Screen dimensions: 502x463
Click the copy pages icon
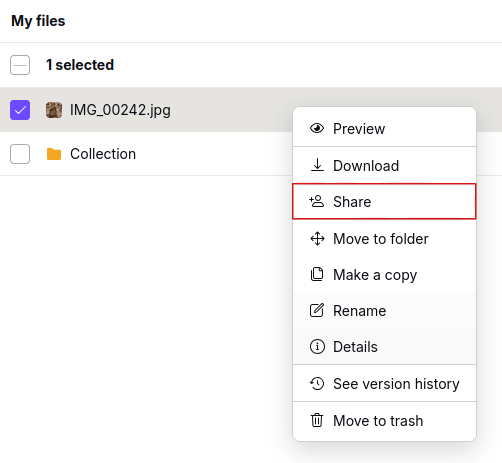(317, 274)
